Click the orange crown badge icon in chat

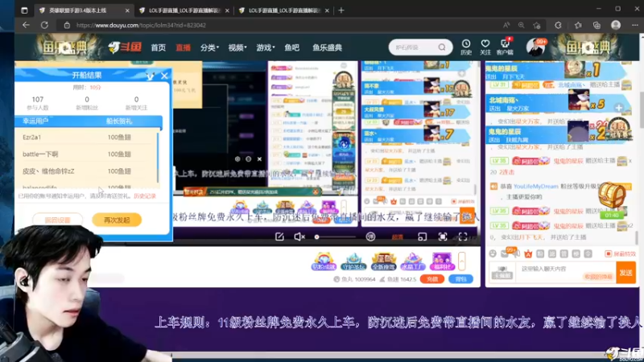(x=528, y=254)
